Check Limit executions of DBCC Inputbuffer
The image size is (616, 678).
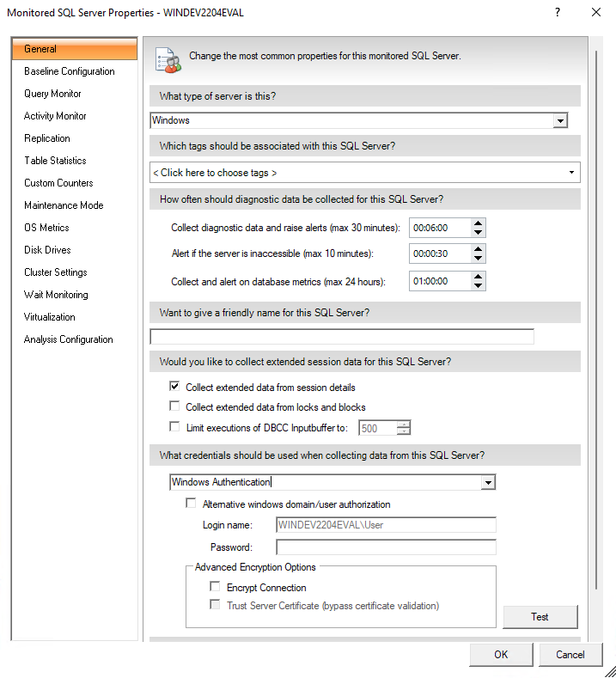click(x=175, y=427)
